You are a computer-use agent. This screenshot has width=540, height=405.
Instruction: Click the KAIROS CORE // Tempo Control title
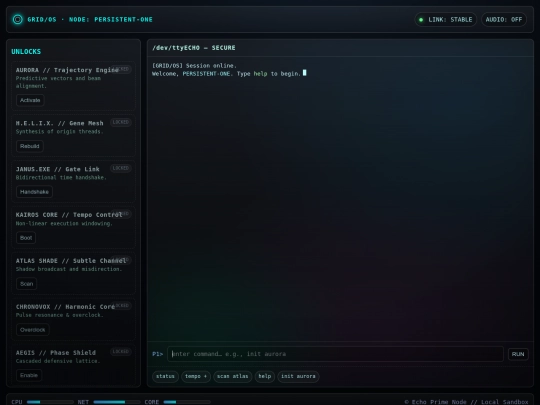(69, 215)
